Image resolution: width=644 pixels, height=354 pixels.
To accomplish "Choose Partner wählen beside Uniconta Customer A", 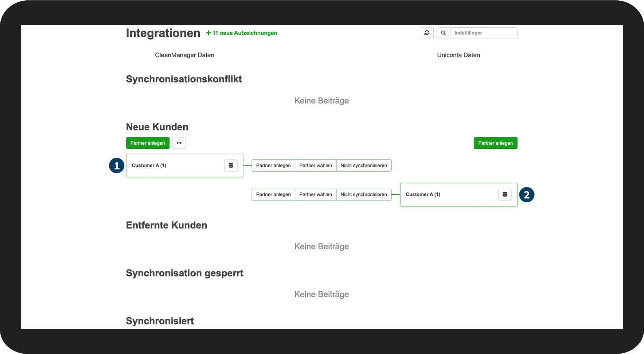I will tap(316, 194).
